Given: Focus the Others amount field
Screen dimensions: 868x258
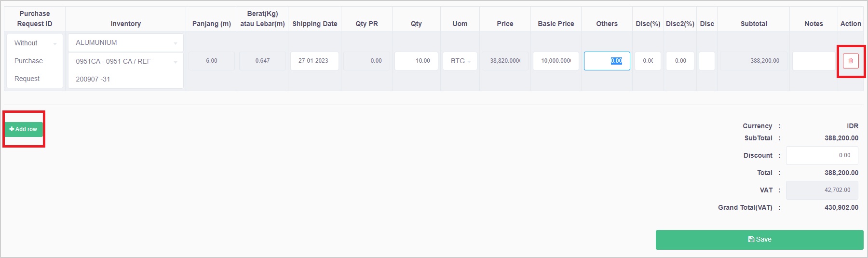Looking at the screenshot, I should pos(606,61).
